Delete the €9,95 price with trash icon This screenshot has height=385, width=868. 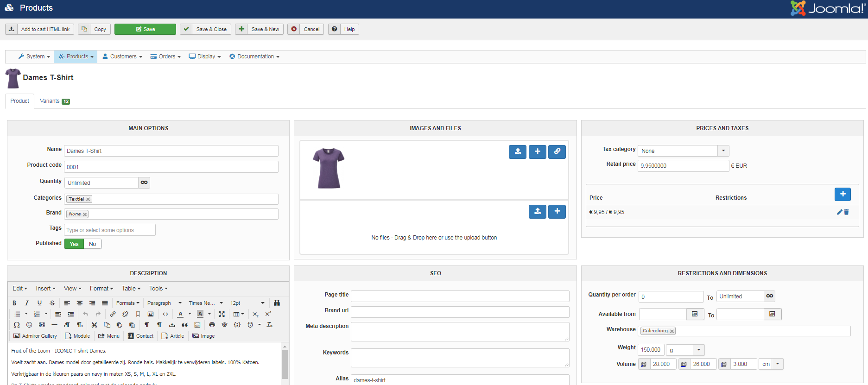coord(846,212)
